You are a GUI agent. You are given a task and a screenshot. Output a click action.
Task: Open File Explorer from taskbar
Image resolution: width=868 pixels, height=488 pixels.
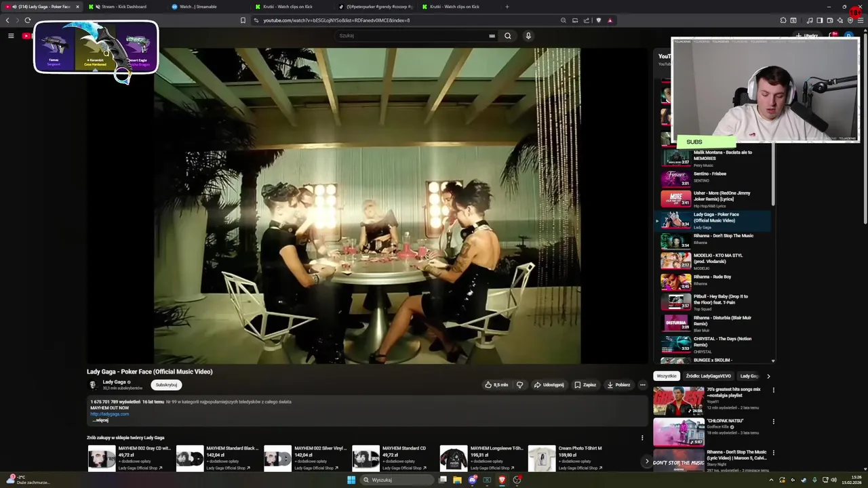click(x=457, y=480)
